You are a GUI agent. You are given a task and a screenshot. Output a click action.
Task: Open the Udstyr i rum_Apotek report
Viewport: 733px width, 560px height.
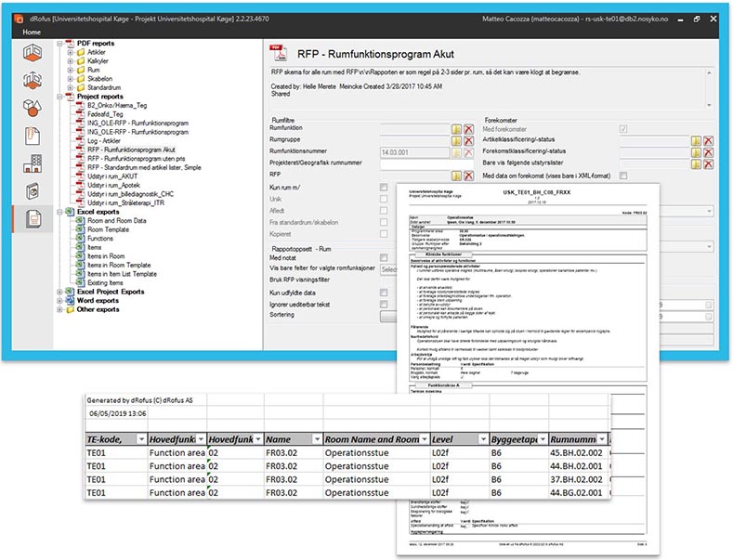click(x=113, y=185)
